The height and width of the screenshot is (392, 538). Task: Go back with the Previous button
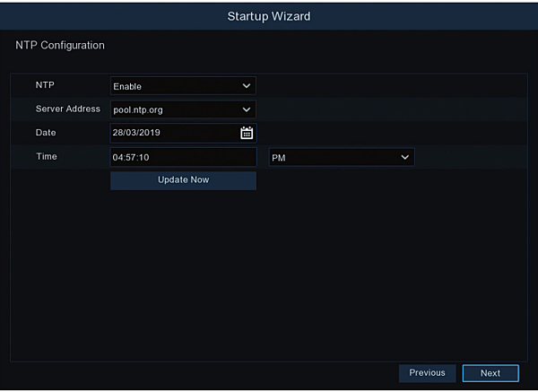(x=427, y=373)
